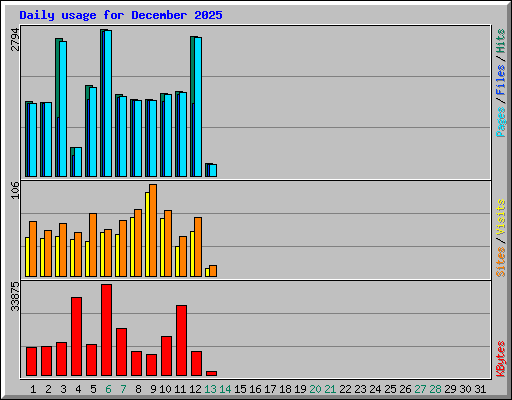
Task: Click the cyan 'Pages' legend label
Action: [x=501, y=122]
